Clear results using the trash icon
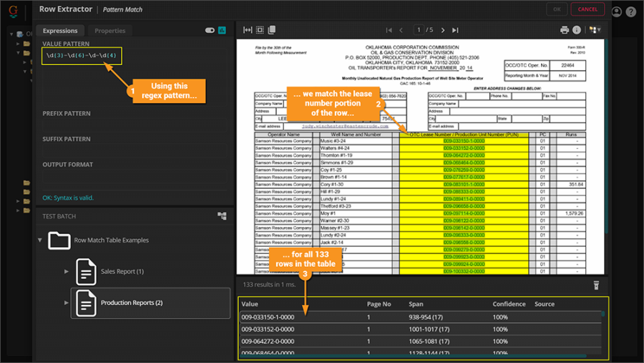The height and width of the screenshot is (363, 644). [x=595, y=285]
